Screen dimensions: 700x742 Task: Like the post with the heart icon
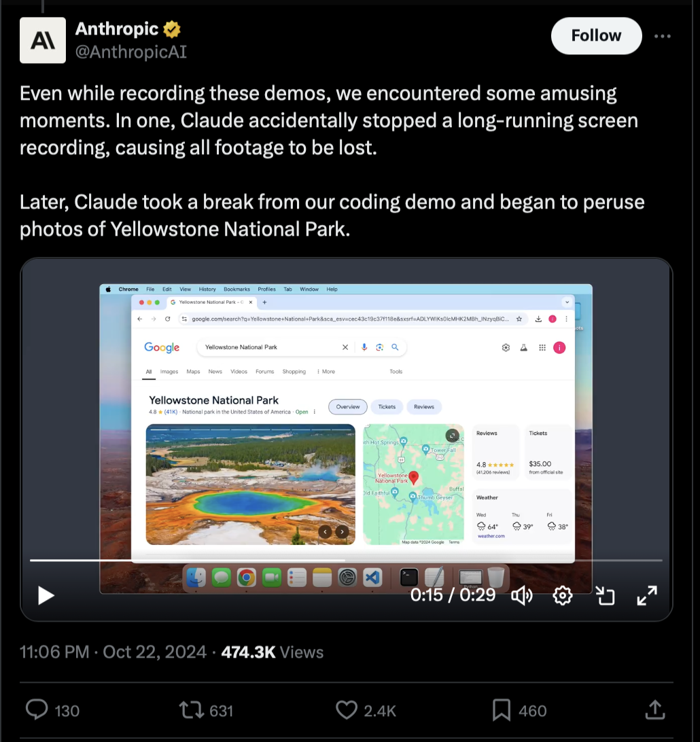pyautogui.click(x=347, y=710)
